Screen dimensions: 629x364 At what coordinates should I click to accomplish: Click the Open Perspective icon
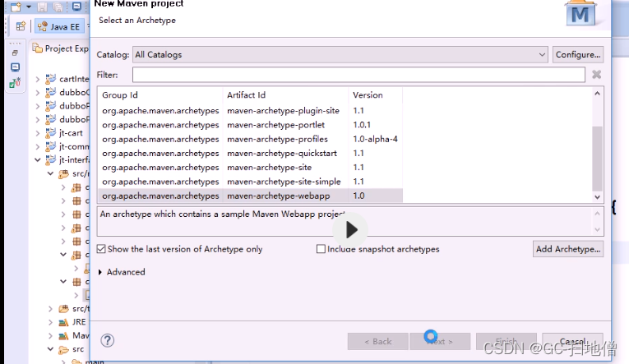(21, 26)
